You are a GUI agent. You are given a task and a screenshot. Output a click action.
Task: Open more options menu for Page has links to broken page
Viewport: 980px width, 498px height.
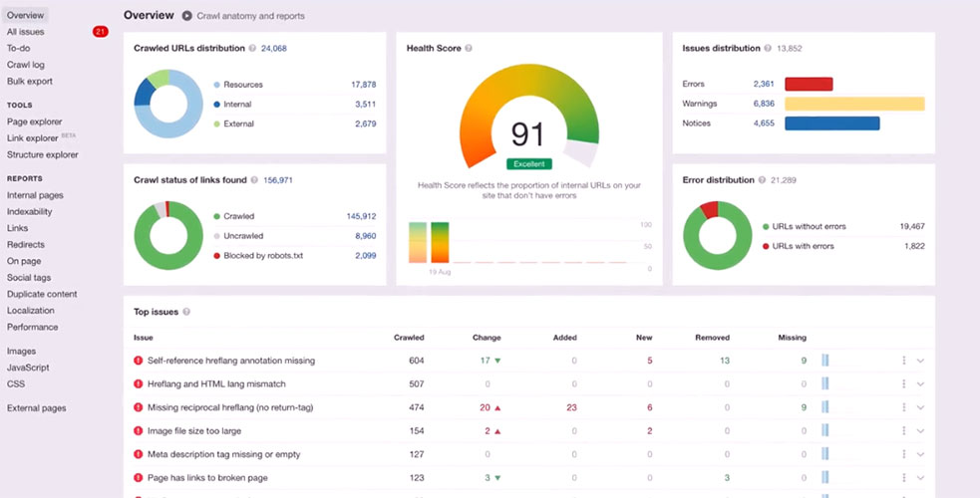coord(904,477)
